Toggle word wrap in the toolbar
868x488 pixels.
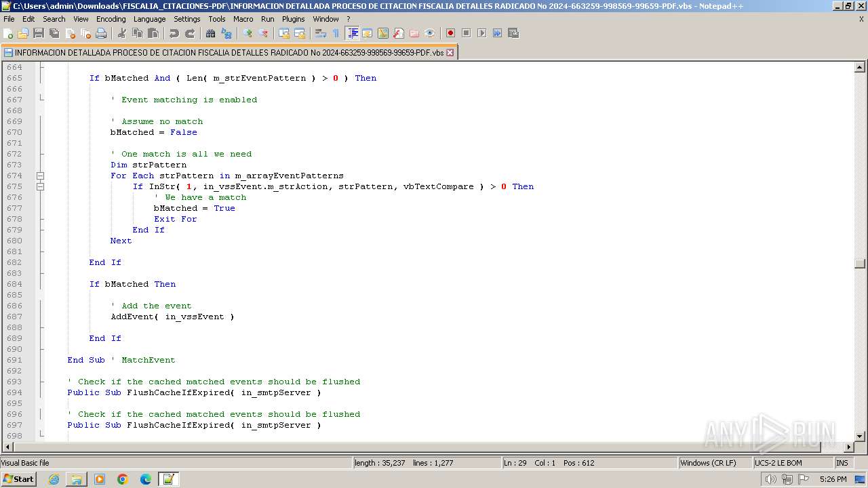pyautogui.click(x=321, y=33)
